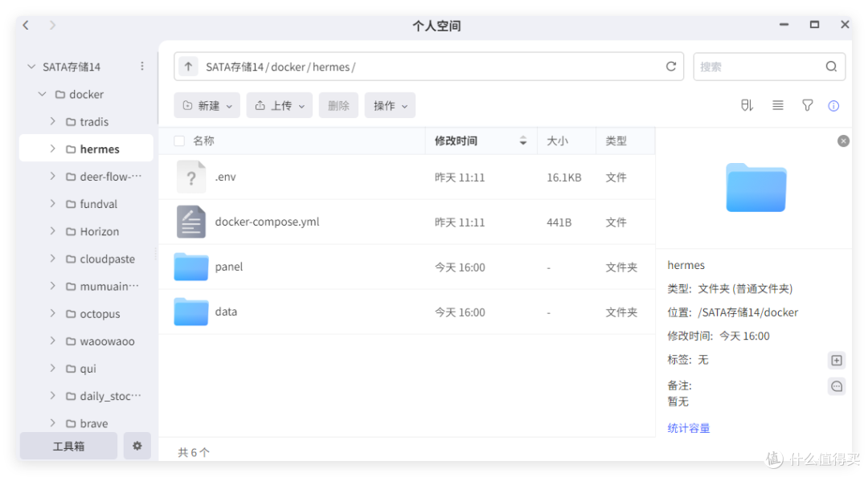Expand the octopus folder node

coord(52,313)
